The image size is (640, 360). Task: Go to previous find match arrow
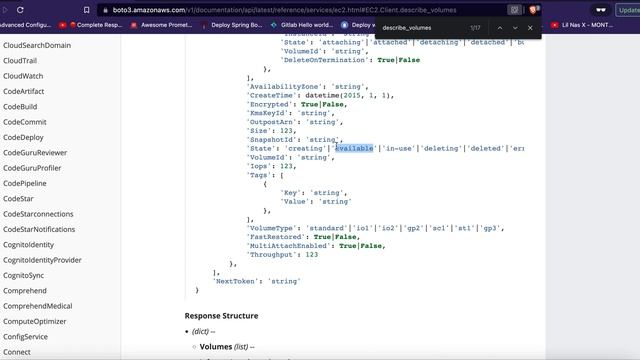coord(500,28)
